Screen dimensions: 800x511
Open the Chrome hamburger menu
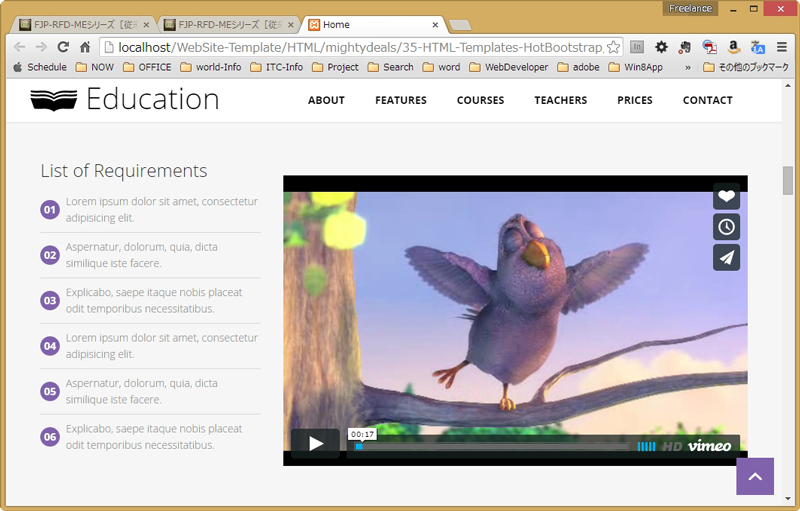pyautogui.click(x=782, y=47)
